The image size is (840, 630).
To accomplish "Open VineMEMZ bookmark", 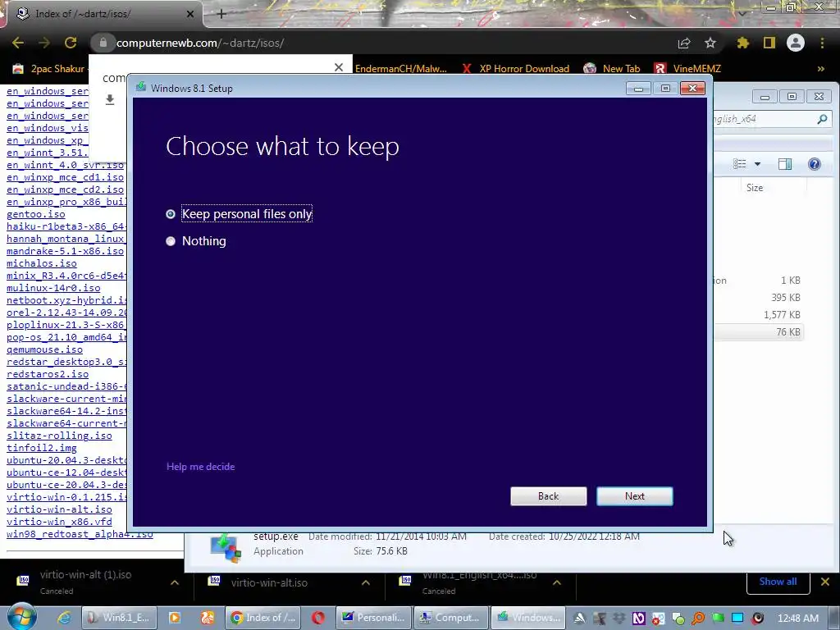I will coord(687,69).
